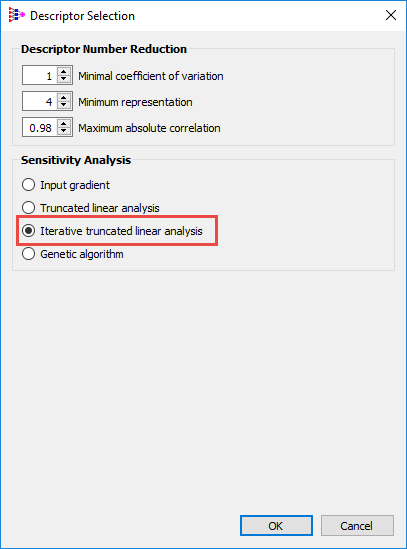The width and height of the screenshot is (407, 549).
Task: Select Iterative truncated linear analysis radio button
Action: click(28, 231)
